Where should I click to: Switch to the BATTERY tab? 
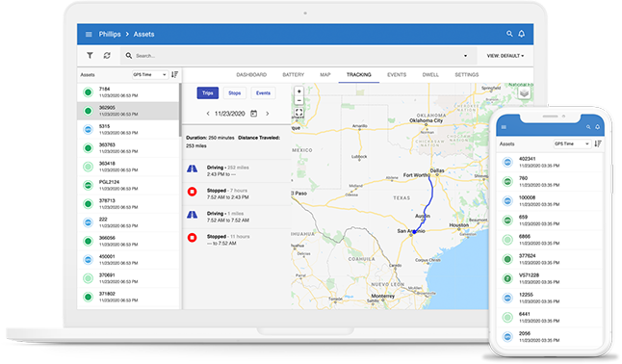point(293,74)
